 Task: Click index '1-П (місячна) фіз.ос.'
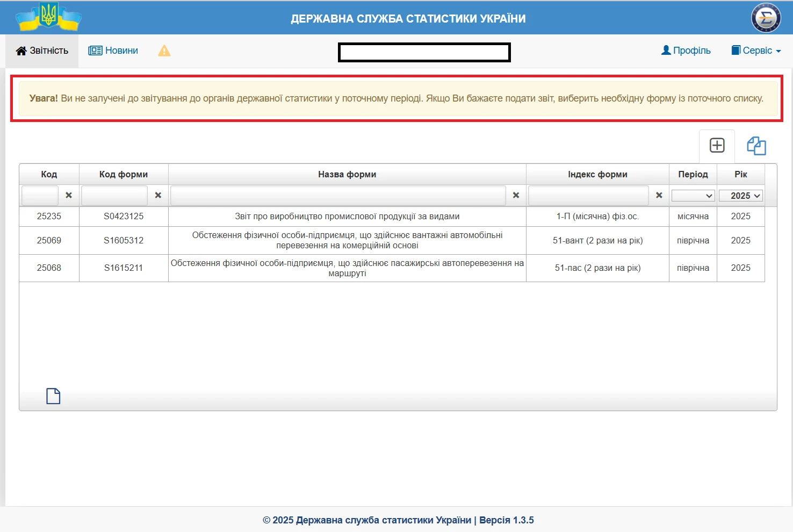point(597,216)
